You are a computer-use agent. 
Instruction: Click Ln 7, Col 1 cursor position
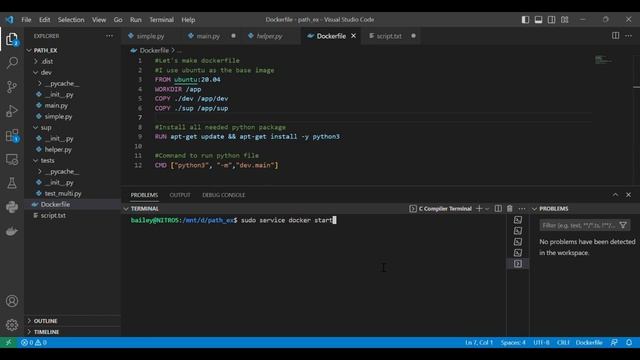pyautogui.click(x=479, y=342)
